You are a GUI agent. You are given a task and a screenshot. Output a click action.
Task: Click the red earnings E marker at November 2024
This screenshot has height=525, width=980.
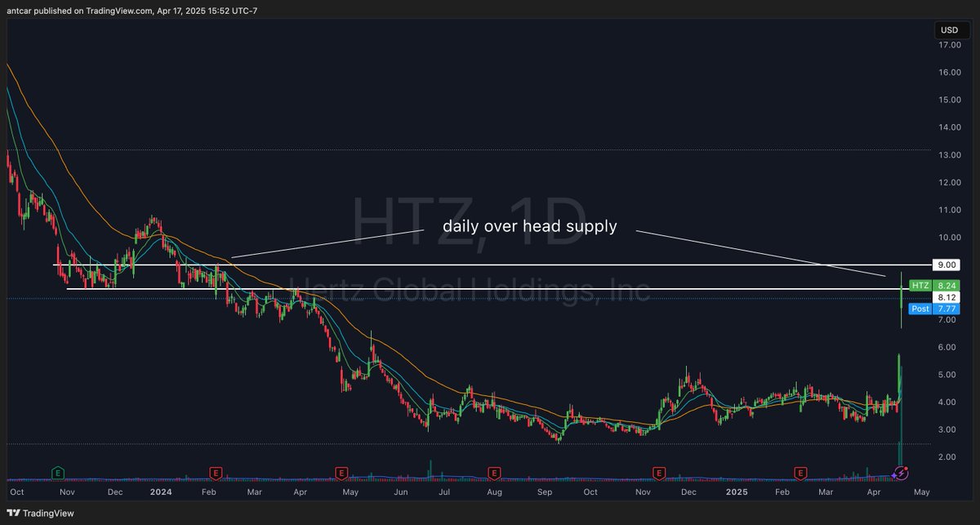[x=658, y=472]
